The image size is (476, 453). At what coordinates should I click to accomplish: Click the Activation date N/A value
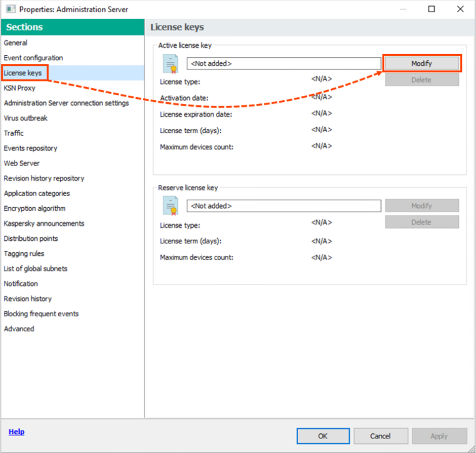pyautogui.click(x=322, y=97)
